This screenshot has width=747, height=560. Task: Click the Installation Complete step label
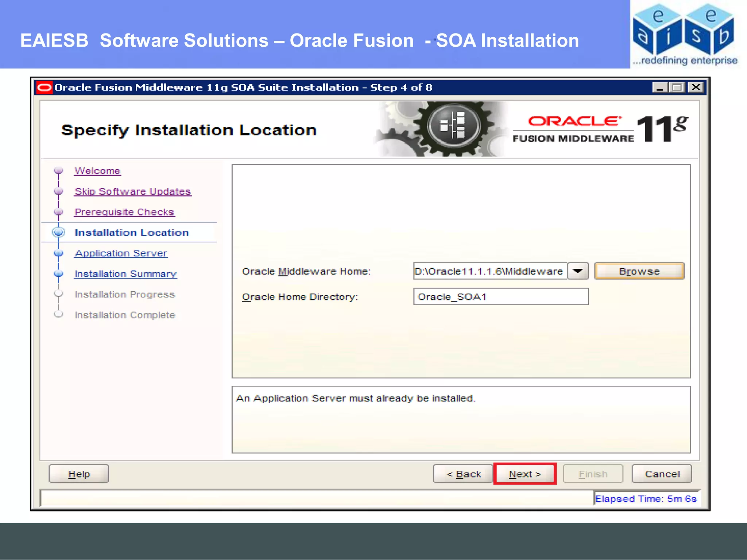pos(125,315)
